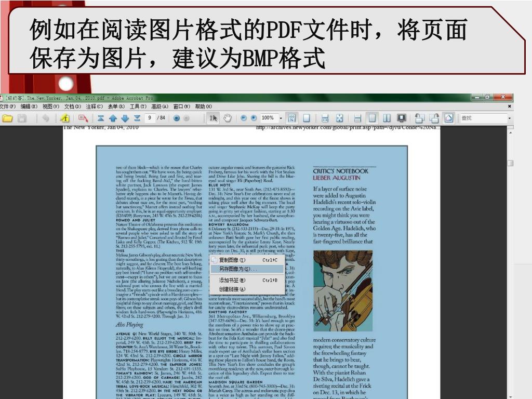Screen dimensions: 532x399
Task: Open the 帮助(H) menu
Action: [x=204, y=107]
